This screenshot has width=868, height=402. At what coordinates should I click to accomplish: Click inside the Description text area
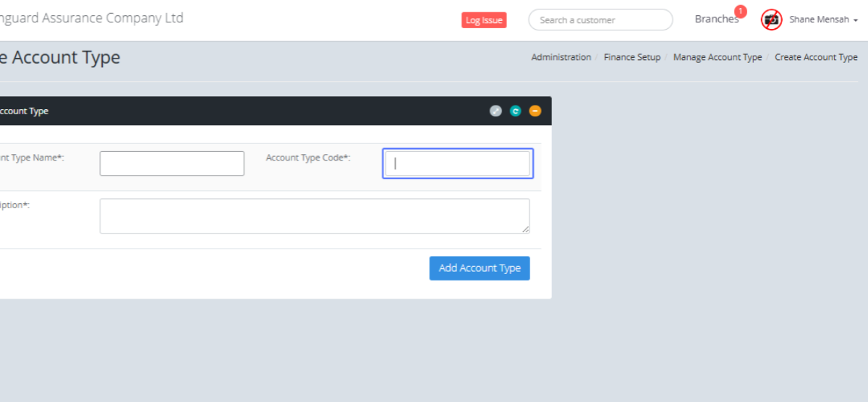pos(314,215)
